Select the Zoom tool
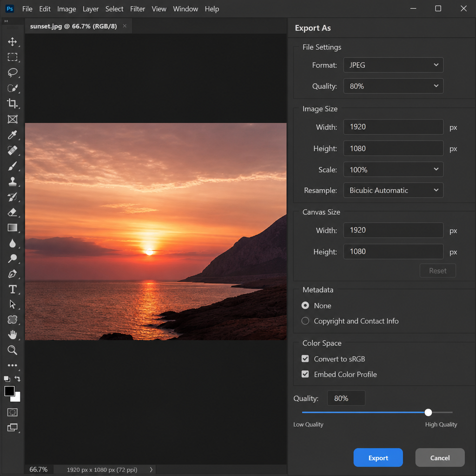The width and height of the screenshot is (476, 476). 12,350
